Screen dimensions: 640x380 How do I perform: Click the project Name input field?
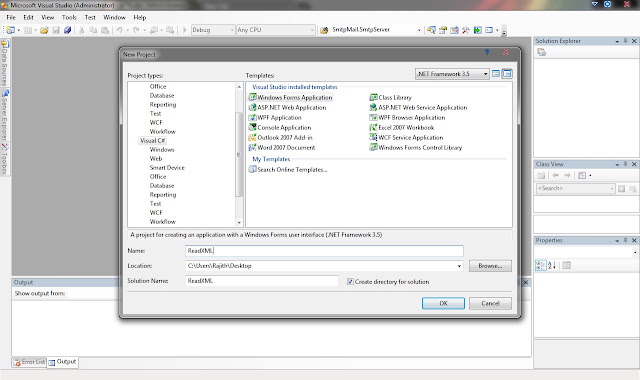pyautogui.click(x=324, y=251)
